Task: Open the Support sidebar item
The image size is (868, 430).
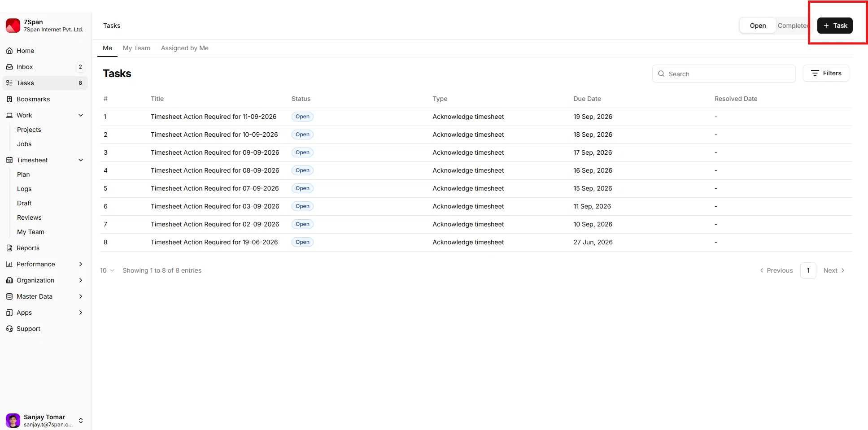Action: (45, 329)
